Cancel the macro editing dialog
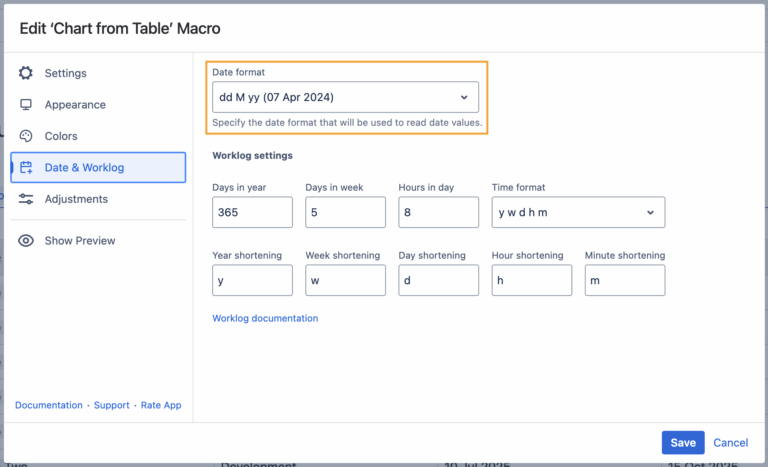 coord(730,443)
